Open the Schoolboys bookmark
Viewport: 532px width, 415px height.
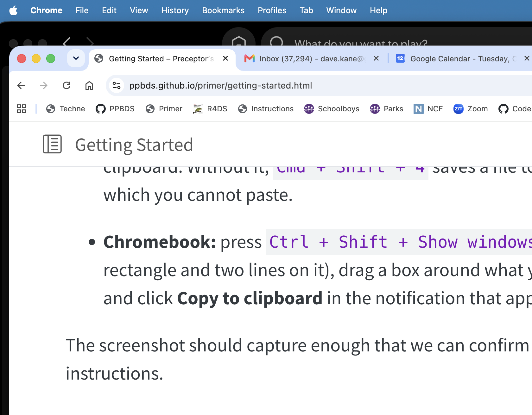[332, 109]
